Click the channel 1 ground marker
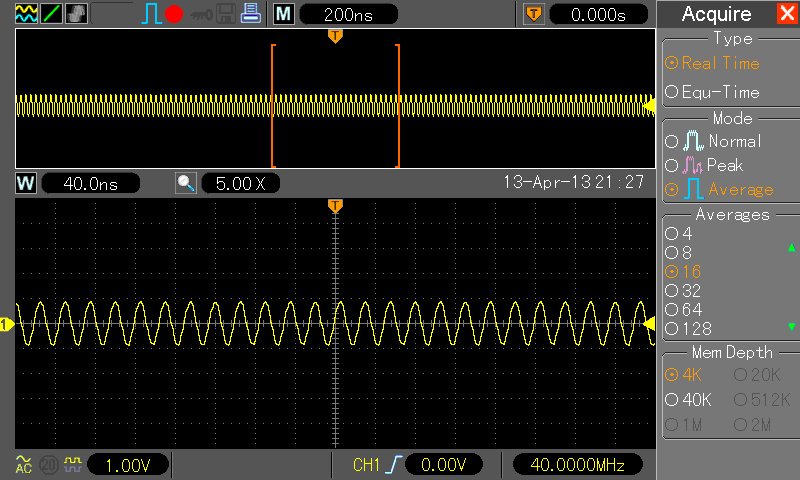The image size is (800, 480). 7,324
